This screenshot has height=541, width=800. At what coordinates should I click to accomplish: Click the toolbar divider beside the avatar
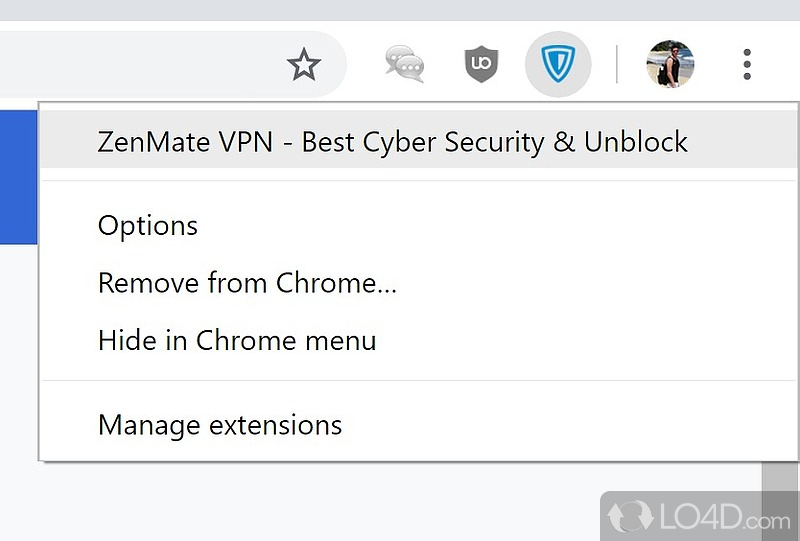point(617,65)
